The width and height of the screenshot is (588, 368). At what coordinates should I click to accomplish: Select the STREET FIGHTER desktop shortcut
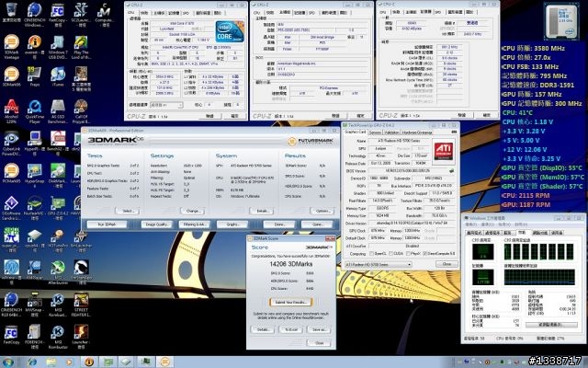click(x=81, y=305)
